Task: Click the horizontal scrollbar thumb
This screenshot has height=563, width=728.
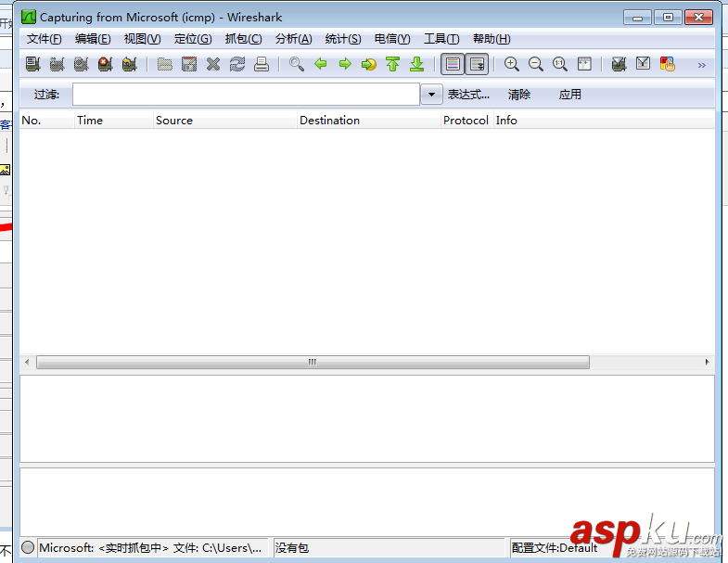Action: point(313,362)
